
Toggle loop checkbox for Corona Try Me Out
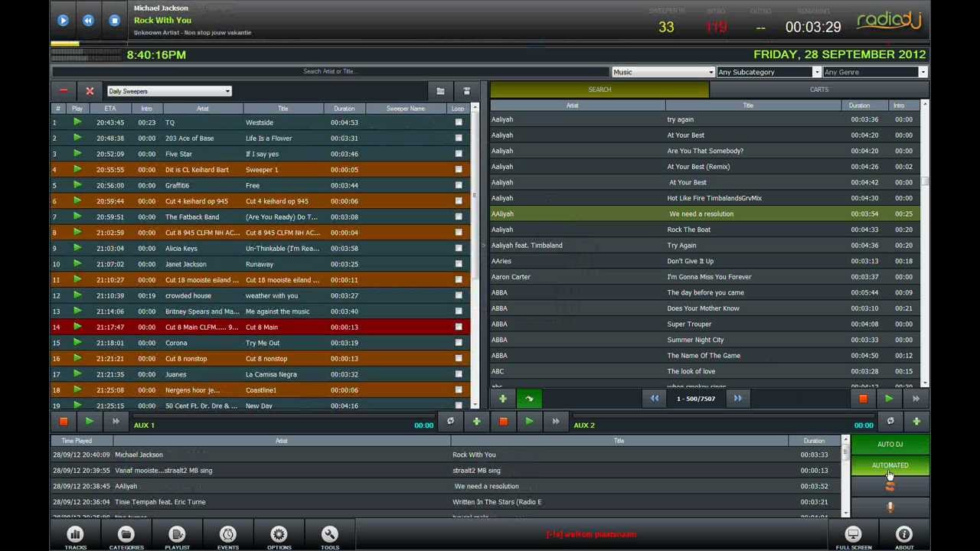click(459, 343)
